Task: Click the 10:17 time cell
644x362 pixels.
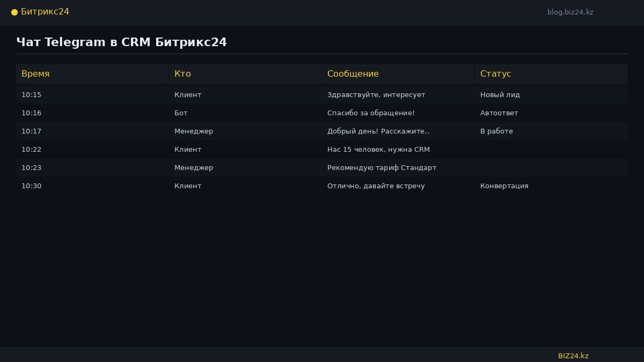Action: point(31,131)
